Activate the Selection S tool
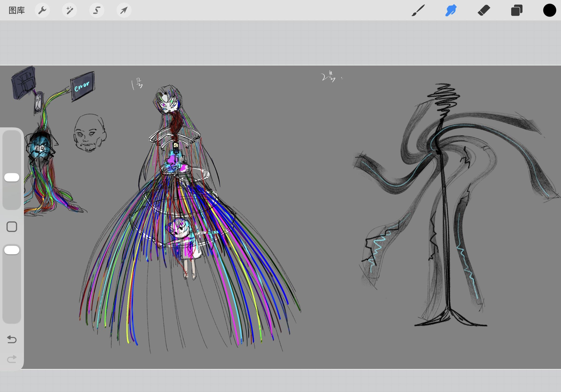Viewport: 561px width, 392px height. pos(97,11)
